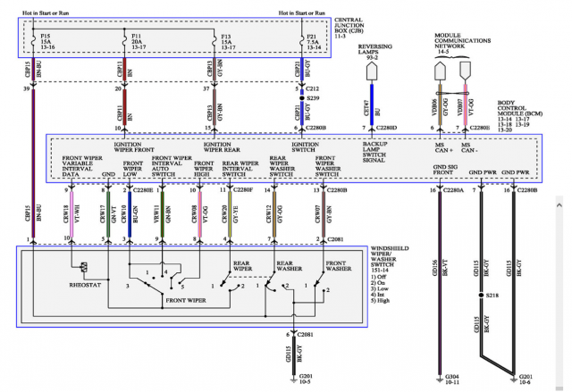Click the Central Junction Box (CJB) label
The height and width of the screenshot is (392, 572).
click(x=356, y=25)
